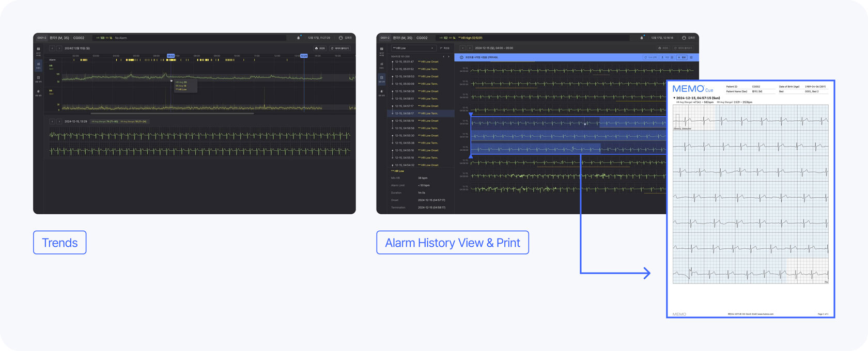Click the print button in Trends toolbar
This screenshot has height=351, width=868.
[x=320, y=48]
